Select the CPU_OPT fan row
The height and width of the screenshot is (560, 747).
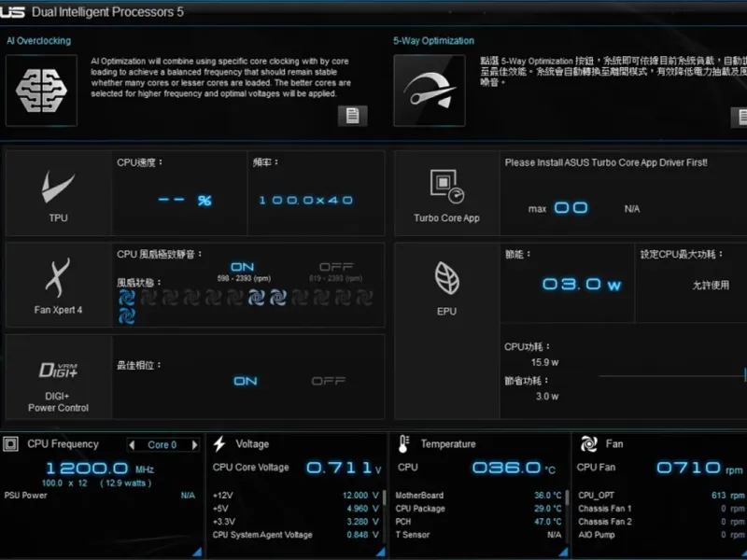coord(662,496)
